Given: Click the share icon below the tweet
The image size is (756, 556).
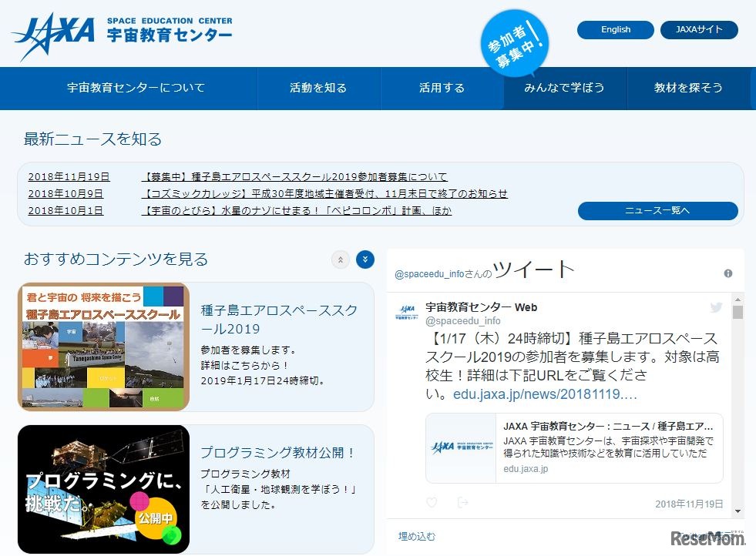Looking at the screenshot, I should pos(462,502).
